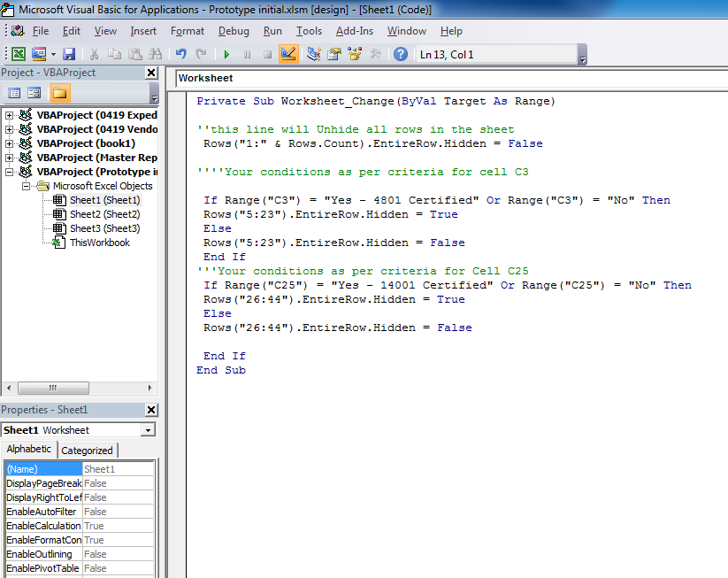Open the Sheet1 Worksheet properties dropdown
Viewport: 728px width, 578px height.
(x=148, y=430)
